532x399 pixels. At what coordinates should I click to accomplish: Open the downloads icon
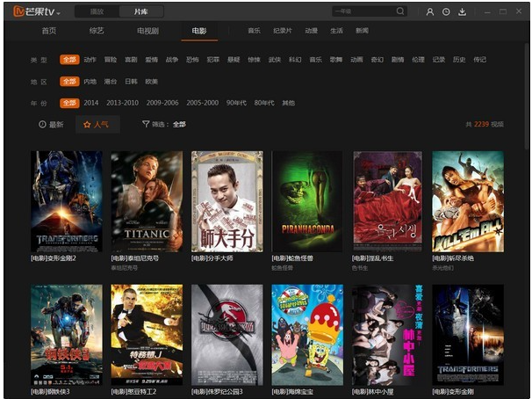[462, 12]
